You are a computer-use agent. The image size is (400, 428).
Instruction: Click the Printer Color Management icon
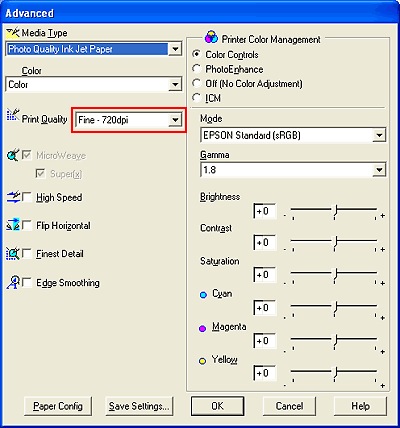[x=211, y=37]
